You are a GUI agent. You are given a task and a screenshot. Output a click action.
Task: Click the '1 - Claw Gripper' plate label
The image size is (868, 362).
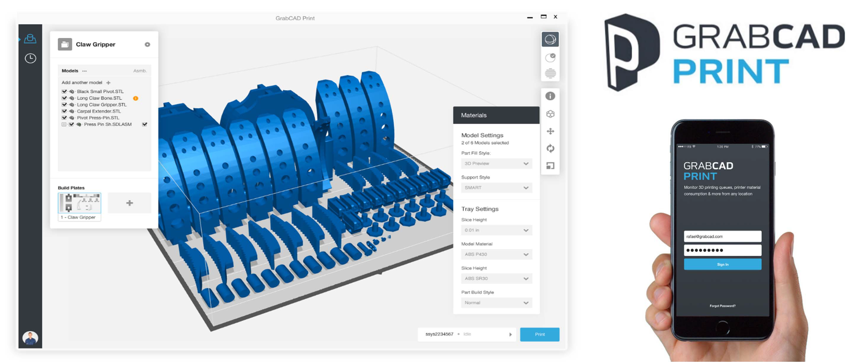[x=78, y=217]
